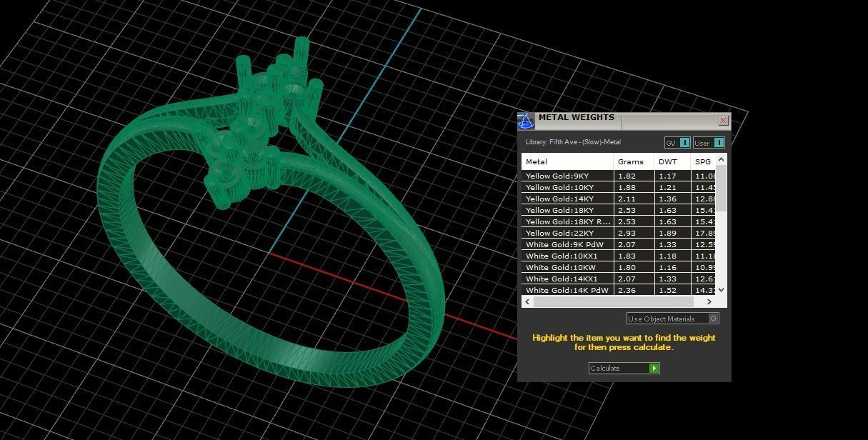Close the Metal Weights dialog
This screenshot has height=440, width=868.
click(x=723, y=121)
